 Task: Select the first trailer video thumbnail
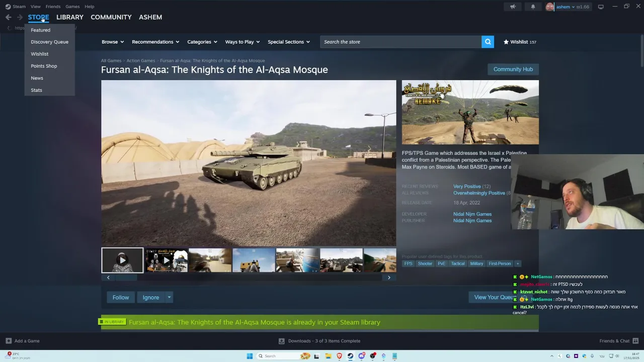coord(122,260)
